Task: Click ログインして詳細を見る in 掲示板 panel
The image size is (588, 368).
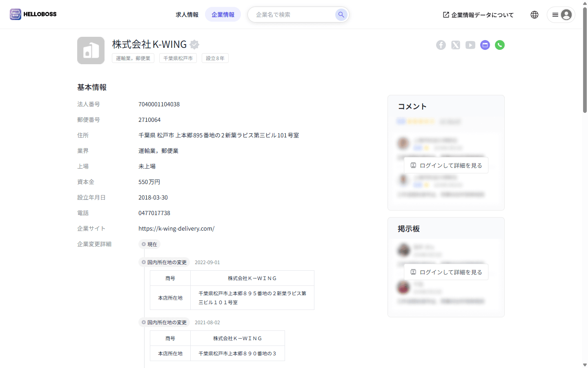Action: coord(446,272)
